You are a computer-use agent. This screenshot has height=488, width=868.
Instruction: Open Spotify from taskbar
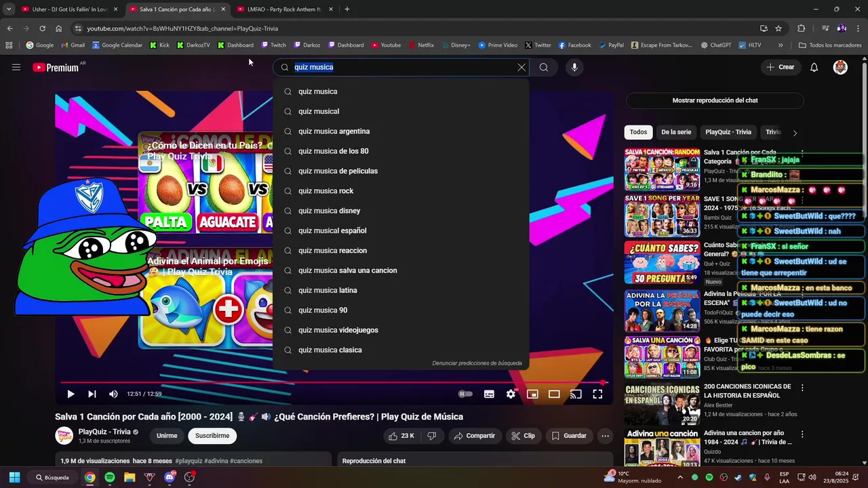tap(110, 477)
